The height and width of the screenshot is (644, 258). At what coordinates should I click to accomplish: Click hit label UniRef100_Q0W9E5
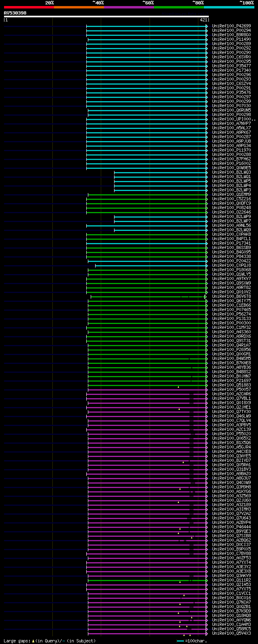231,168
